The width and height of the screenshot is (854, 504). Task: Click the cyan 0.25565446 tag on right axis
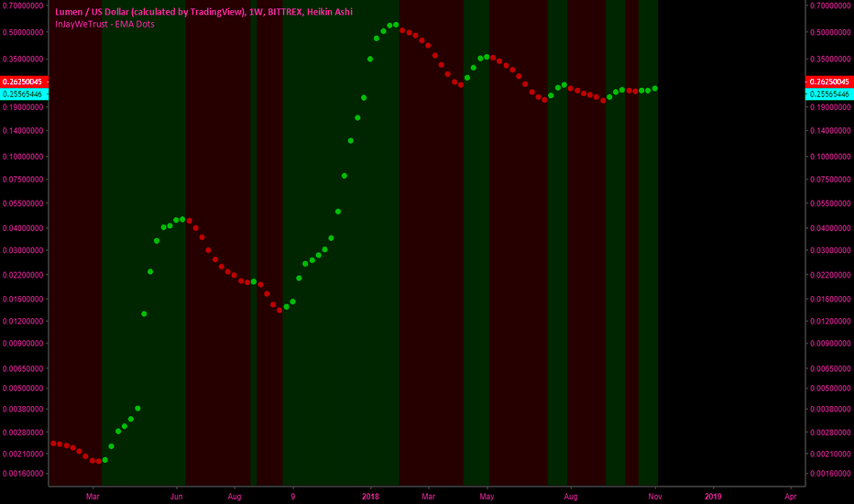829,94
